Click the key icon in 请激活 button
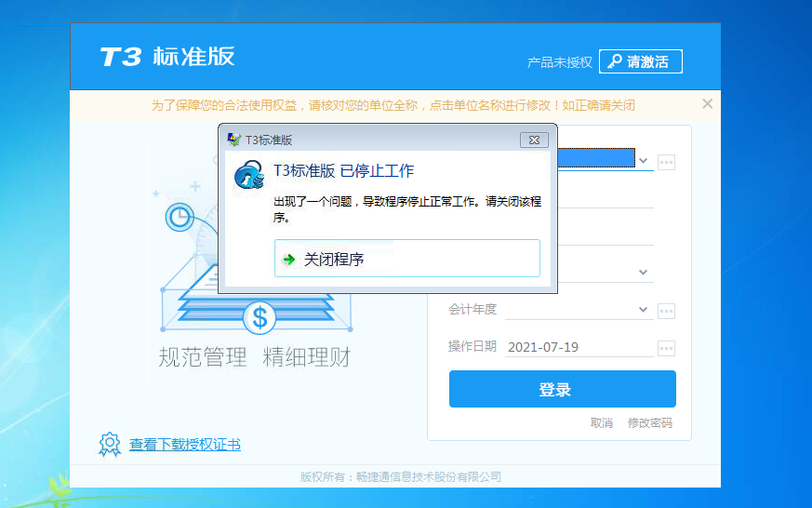Image resolution: width=812 pixels, height=508 pixels. [x=615, y=61]
